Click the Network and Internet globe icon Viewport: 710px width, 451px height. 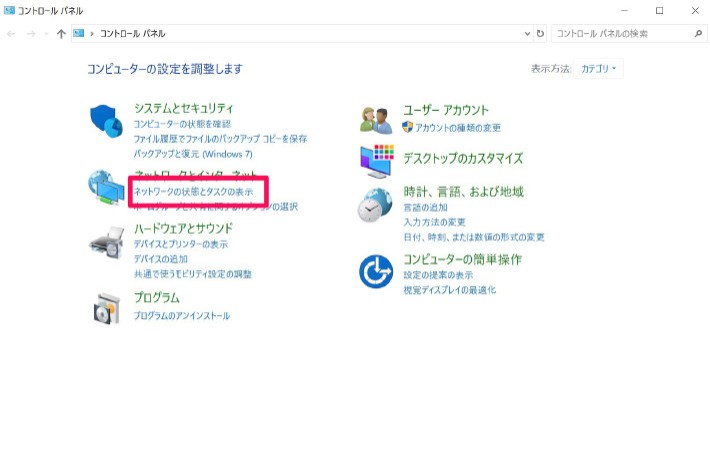click(106, 187)
